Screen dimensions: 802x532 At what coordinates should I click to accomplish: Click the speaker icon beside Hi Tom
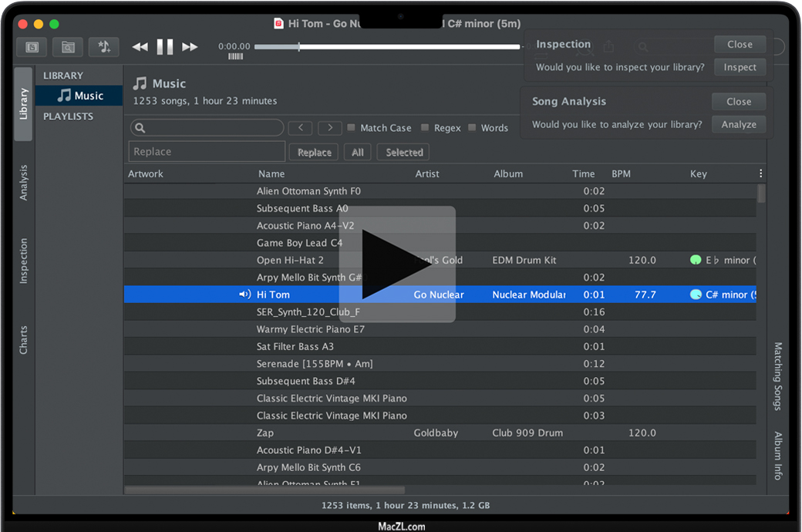click(x=244, y=295)
